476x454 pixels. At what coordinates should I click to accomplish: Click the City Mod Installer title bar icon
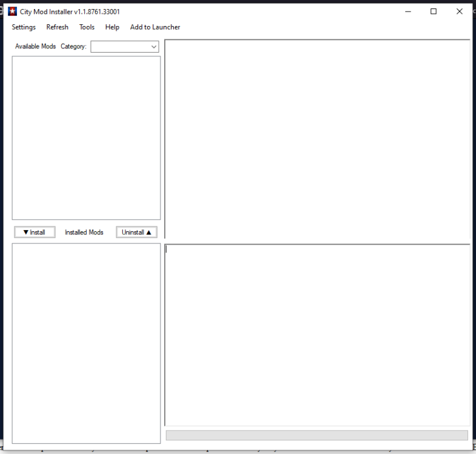pyautogui.click(x=12, y=12)
